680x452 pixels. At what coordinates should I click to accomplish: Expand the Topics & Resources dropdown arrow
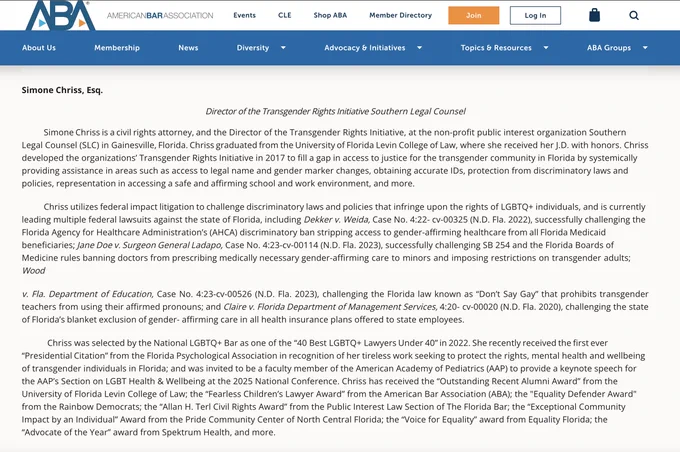tap(546, 48)
